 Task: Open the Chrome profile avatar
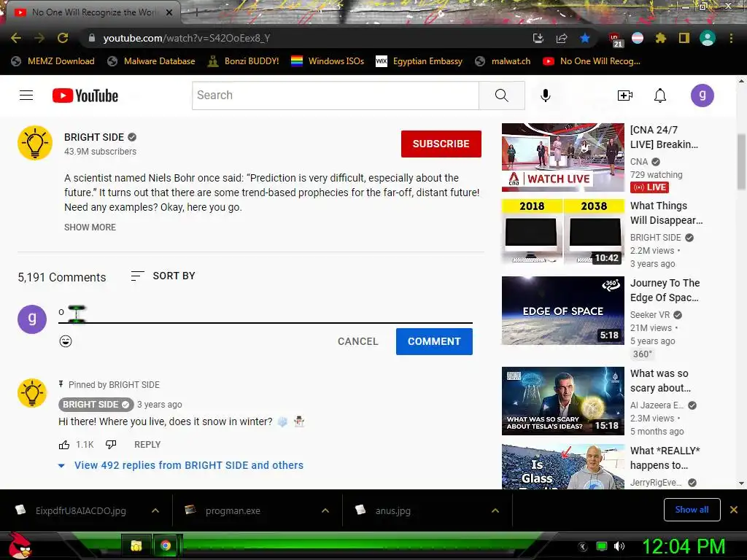(708, 38)
